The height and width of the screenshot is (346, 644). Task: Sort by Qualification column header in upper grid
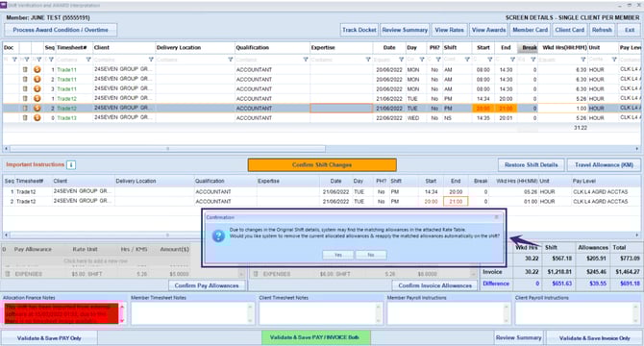pos(252,48)
